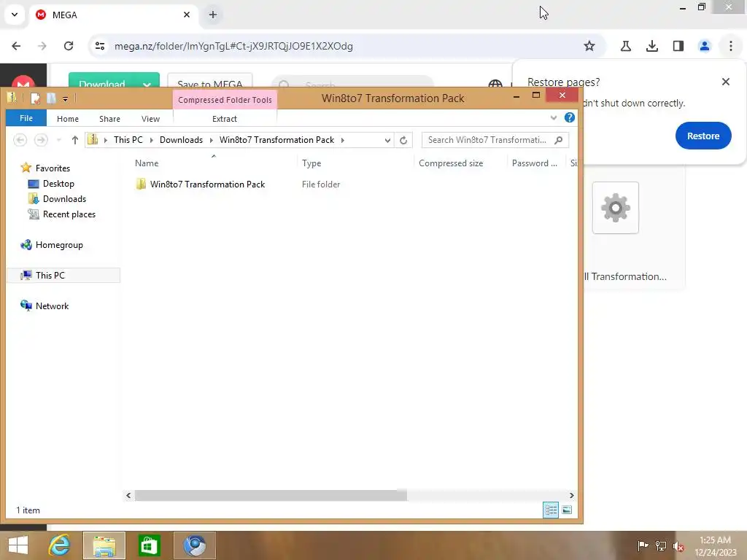The image size is (747, 560).
Task: Open Chrome profile avatar
Action: (x=704, y=46)
